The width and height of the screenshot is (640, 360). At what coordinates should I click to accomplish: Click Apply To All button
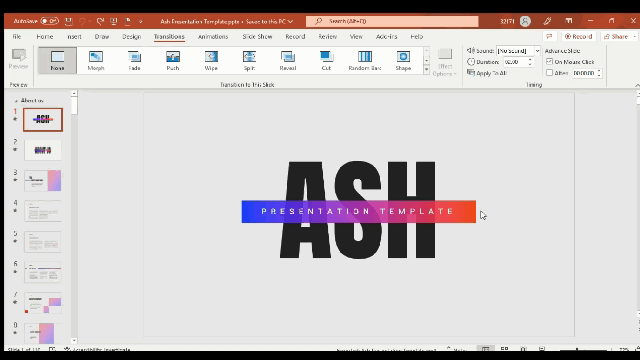click(x=487, y=73)
